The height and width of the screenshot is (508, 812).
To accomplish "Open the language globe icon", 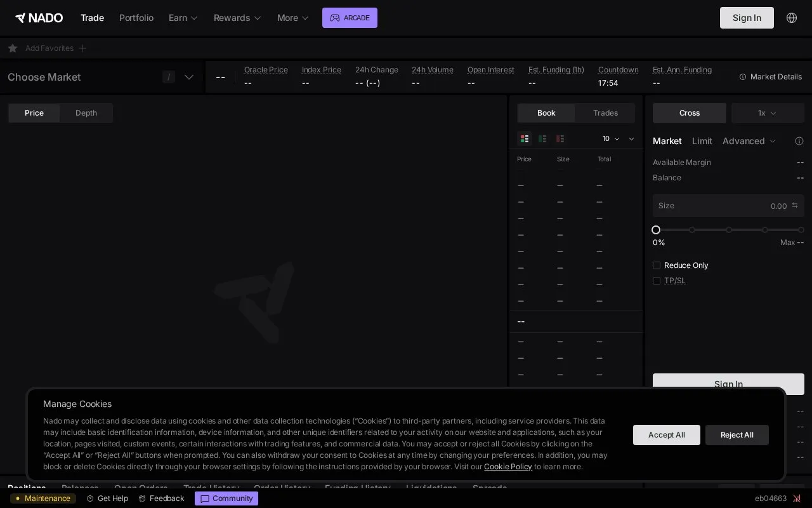I will pyautogui.click(x=792, y=18).
